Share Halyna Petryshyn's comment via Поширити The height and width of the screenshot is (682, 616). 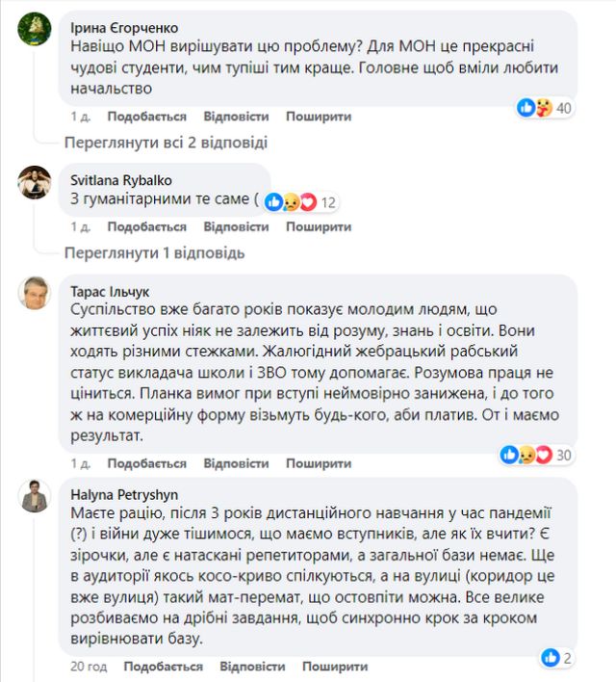[x=335, y=667]
